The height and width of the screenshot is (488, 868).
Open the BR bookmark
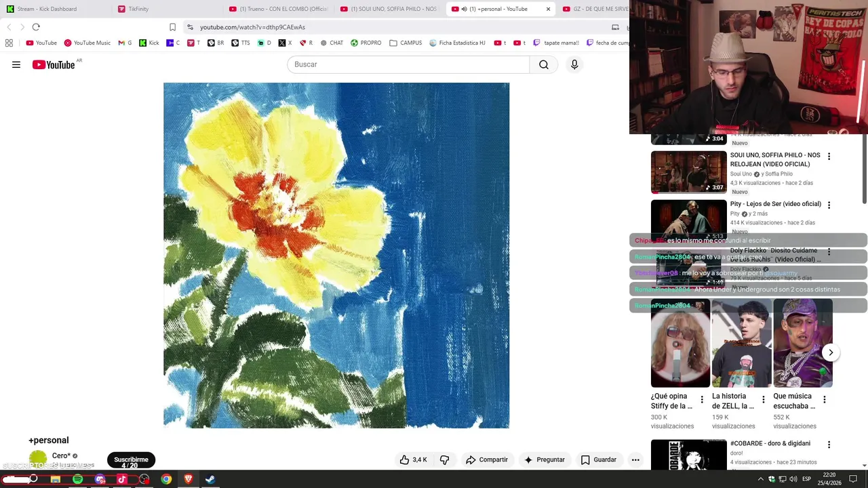[216, 43]
